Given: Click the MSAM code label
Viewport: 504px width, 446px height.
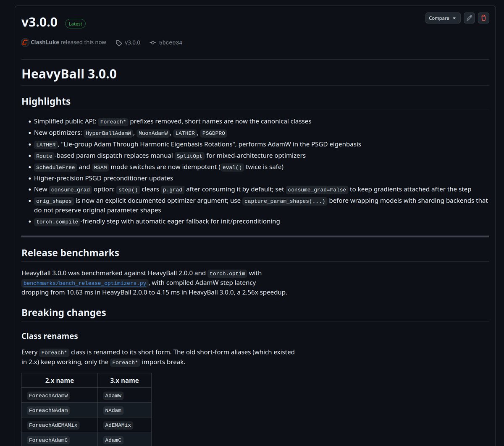Looking at the screenshot, I should tap(101, 167).
